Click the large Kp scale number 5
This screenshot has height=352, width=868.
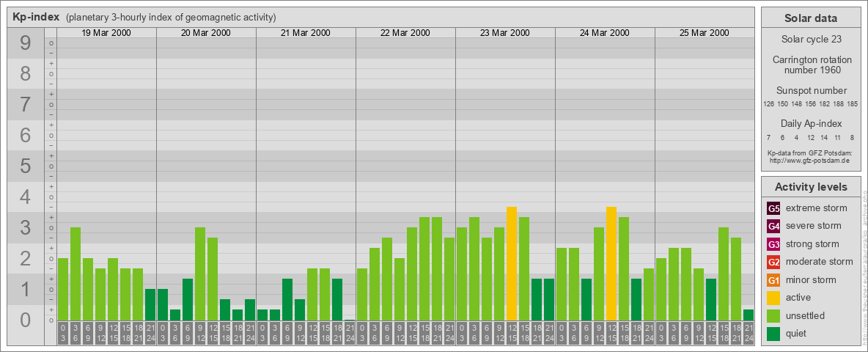26,166
